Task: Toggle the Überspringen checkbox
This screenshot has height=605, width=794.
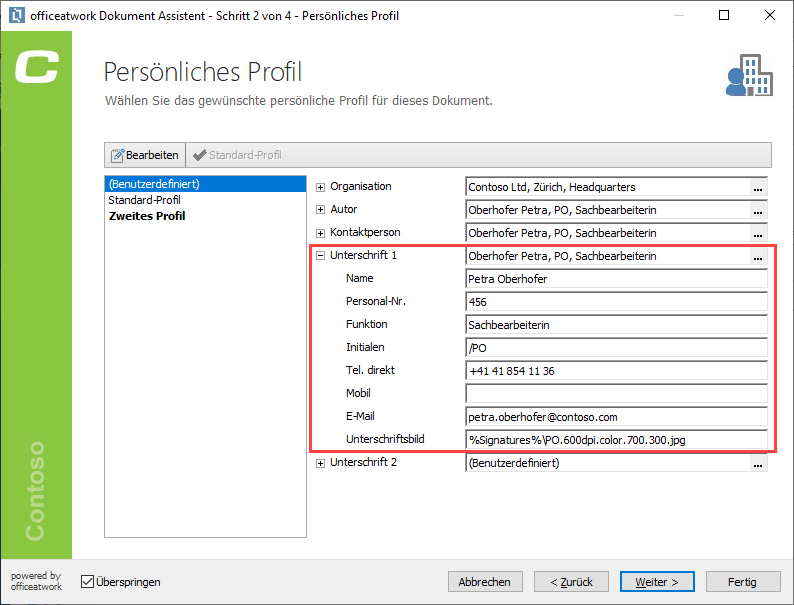Action: coord(87,582)
